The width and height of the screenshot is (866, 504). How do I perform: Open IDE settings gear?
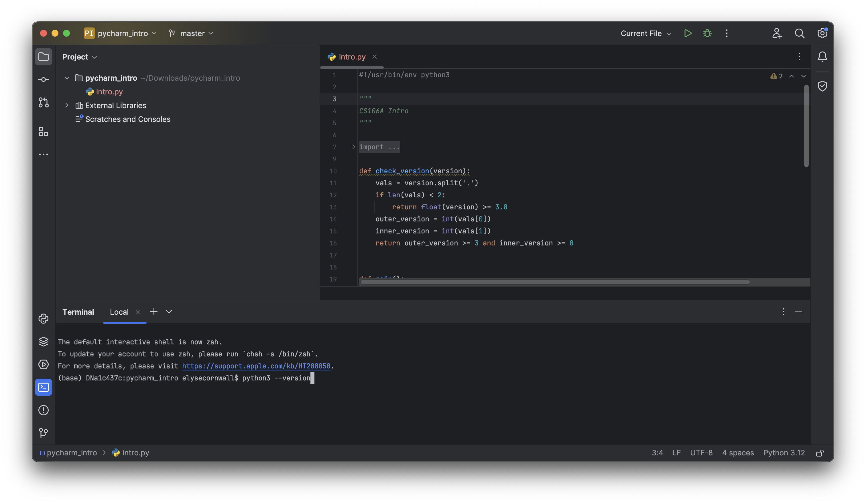822,33
